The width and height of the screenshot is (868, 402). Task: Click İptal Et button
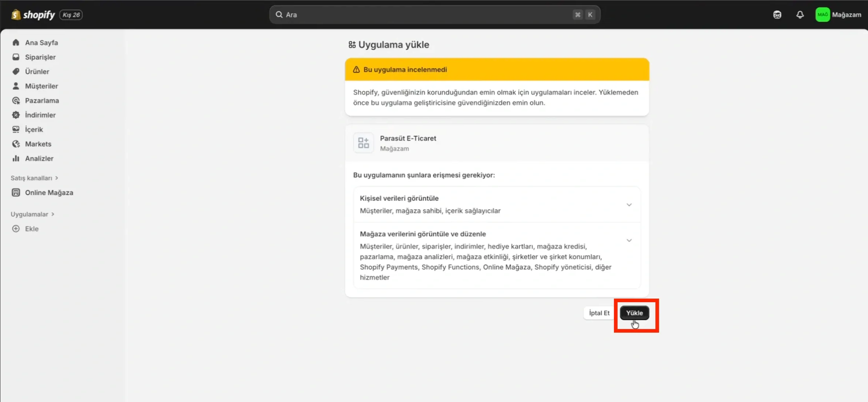[599, 313]
